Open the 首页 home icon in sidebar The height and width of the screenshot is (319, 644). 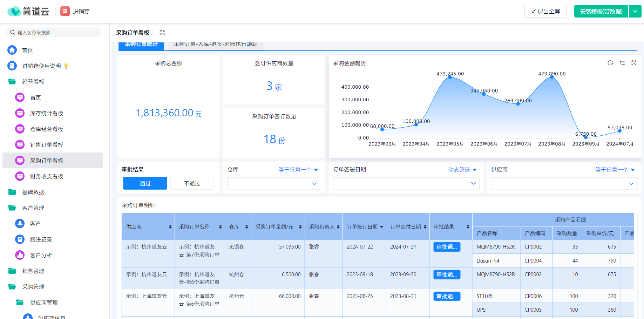click(12, 50)
